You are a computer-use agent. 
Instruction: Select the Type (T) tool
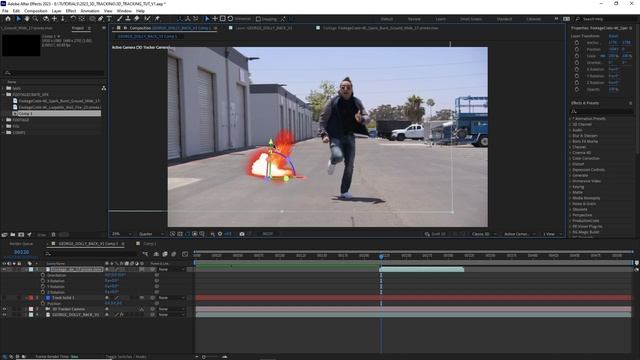pos(109,19)
